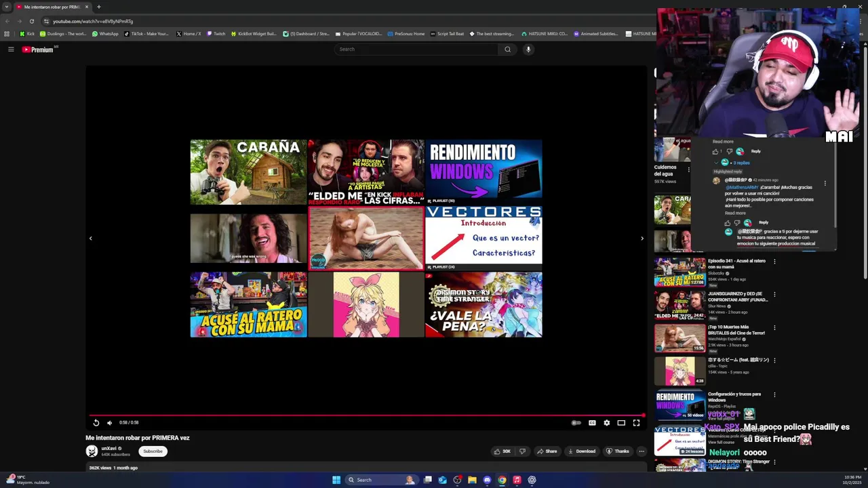The width and height of the screenshot is (868, 488).
Task: Open the PreSonus: Home bookmark
Action: coord(406,34)
